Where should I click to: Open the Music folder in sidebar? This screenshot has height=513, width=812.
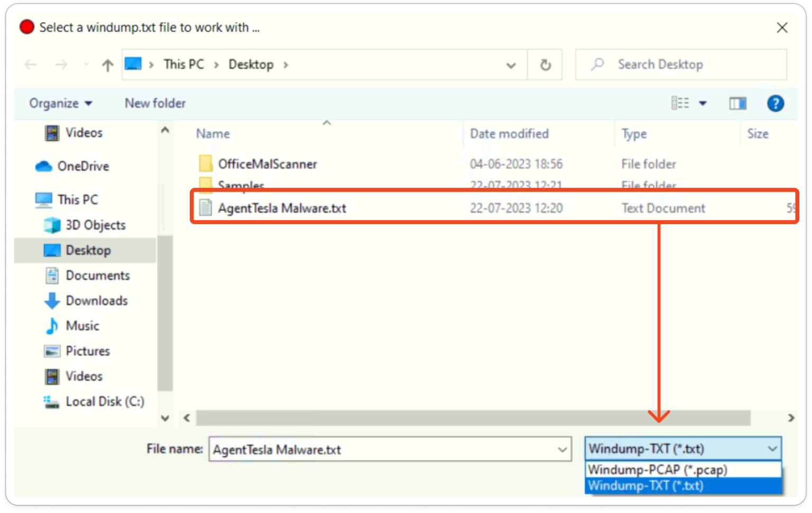click(82, 326)
